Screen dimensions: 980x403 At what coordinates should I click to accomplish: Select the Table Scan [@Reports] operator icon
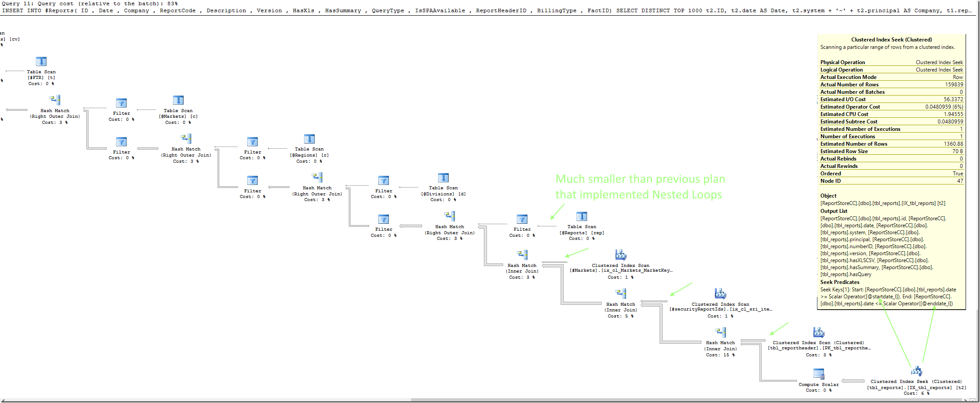point(582,216)
